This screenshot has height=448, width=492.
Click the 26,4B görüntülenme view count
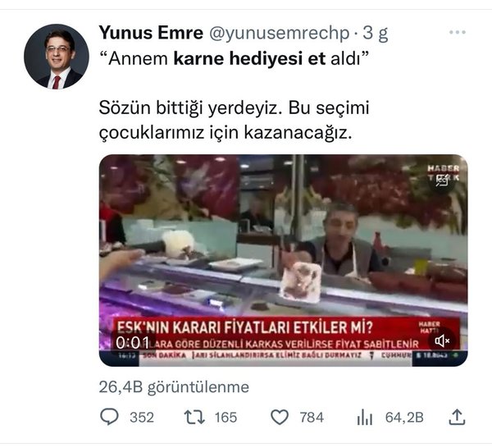pos(174,386)
